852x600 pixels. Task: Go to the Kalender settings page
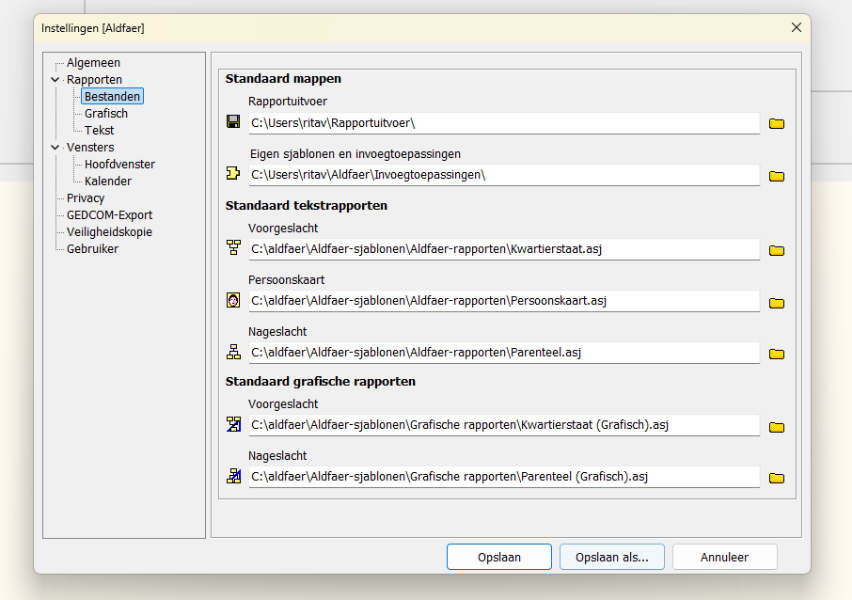[x=108, y=181]
